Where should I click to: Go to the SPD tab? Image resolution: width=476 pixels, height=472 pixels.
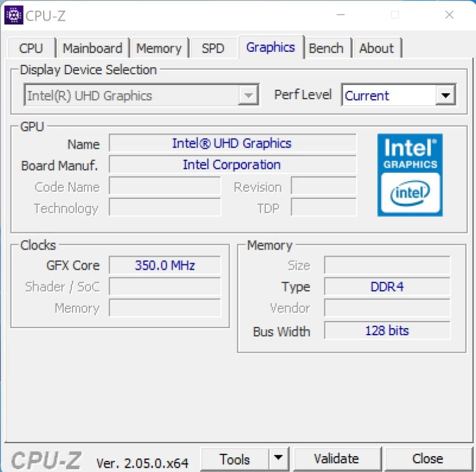coord(213,48)
